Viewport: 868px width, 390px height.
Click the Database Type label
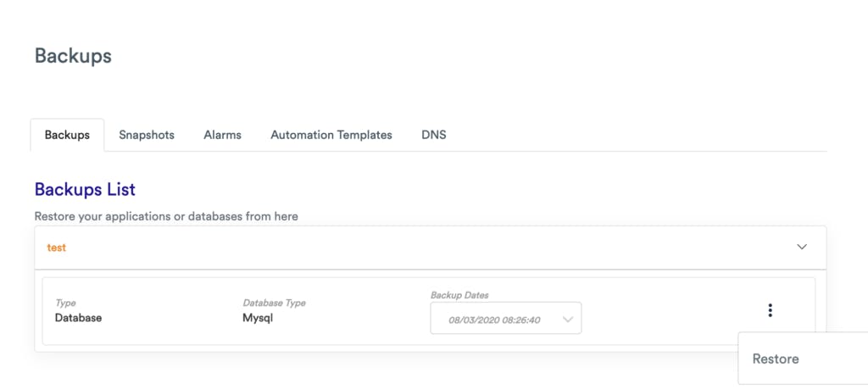tap(274, 303)
